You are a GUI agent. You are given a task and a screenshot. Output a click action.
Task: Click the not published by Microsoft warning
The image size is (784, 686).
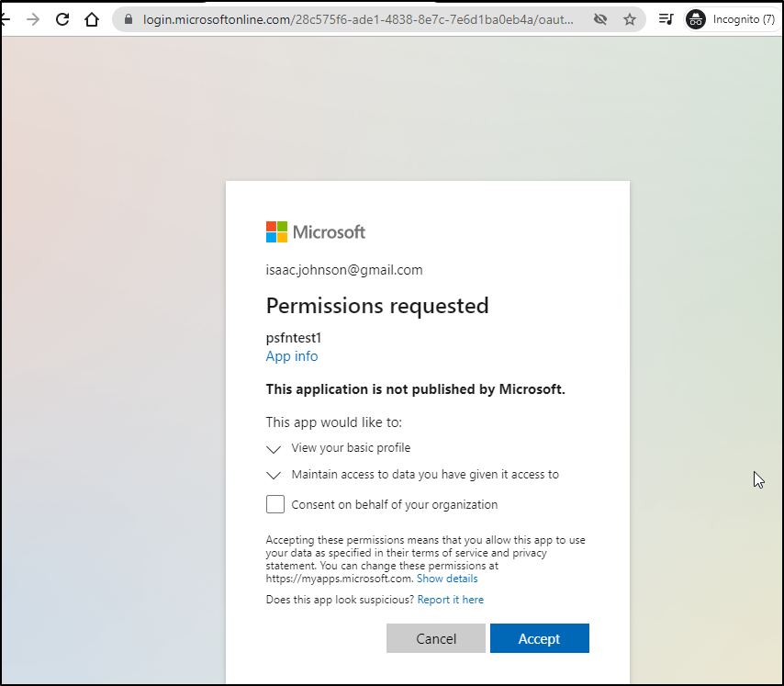pyautogui.click(x=416, y=389)
